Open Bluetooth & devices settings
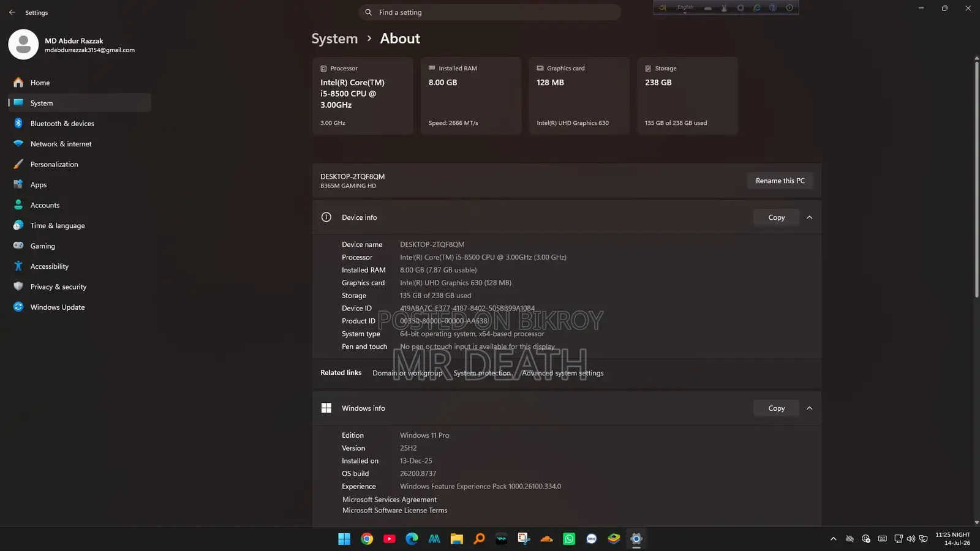The image size is (980, 551). pyautogui.click(x=80, y=123)
